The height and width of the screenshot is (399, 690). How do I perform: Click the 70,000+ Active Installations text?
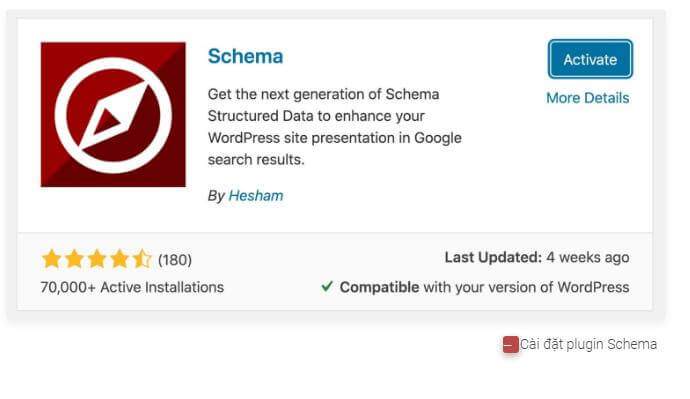coord(132,287)
